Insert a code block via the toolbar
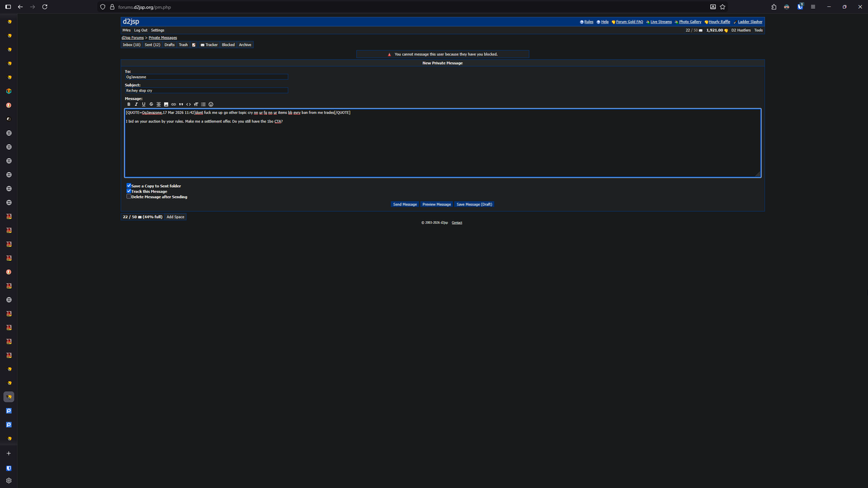 (x=189, y=104)
